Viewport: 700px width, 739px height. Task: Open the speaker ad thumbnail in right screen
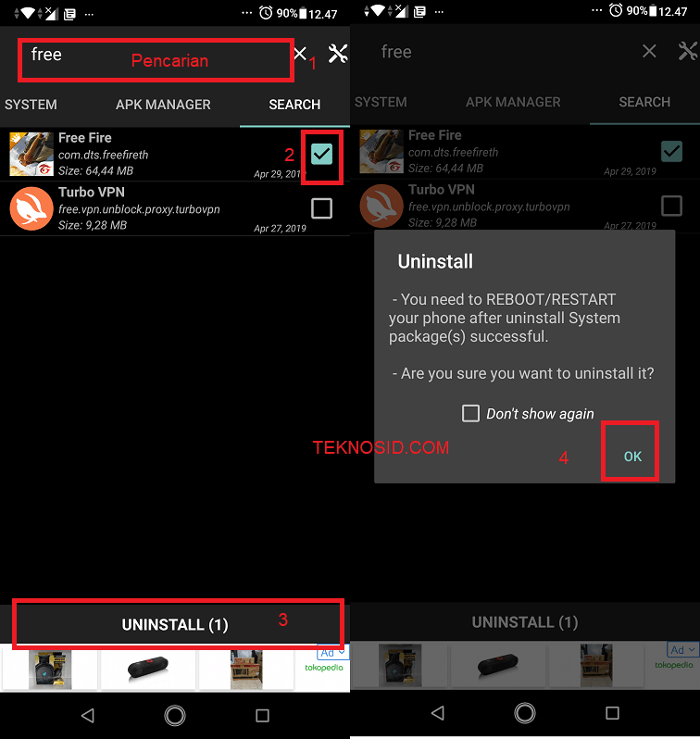498,666
